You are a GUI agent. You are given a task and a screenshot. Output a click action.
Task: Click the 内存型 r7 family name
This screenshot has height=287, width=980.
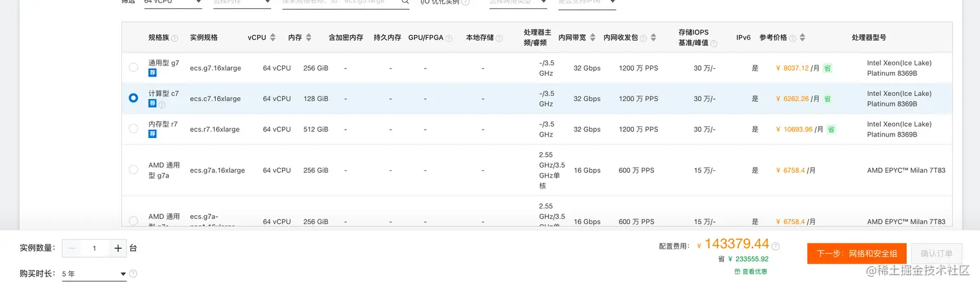pos(163,124)
